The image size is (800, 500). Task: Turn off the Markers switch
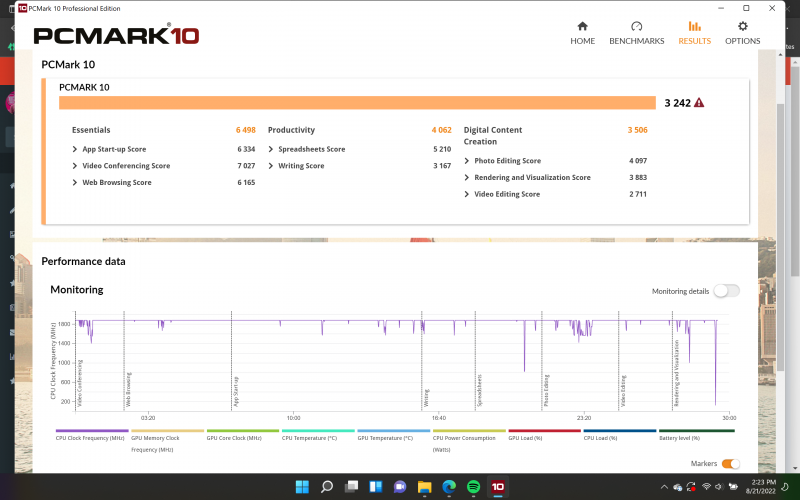click(x=731, y=463)
